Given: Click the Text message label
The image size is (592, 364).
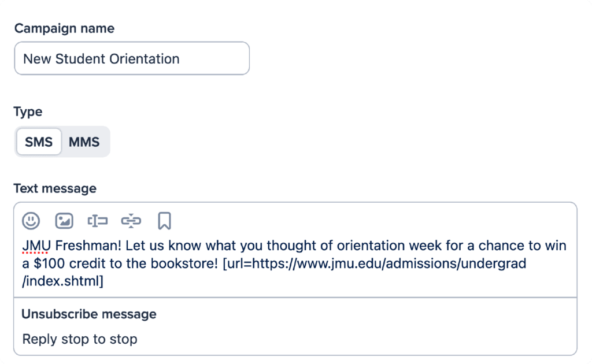Looking at the screenshot, I should 55,188.
